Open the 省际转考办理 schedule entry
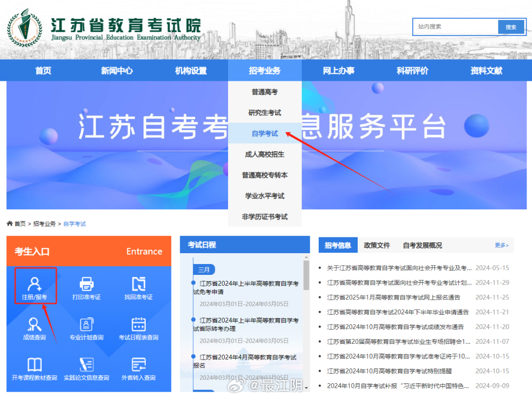532x398 pixels. pyautogui.click(x=246, y=325)
